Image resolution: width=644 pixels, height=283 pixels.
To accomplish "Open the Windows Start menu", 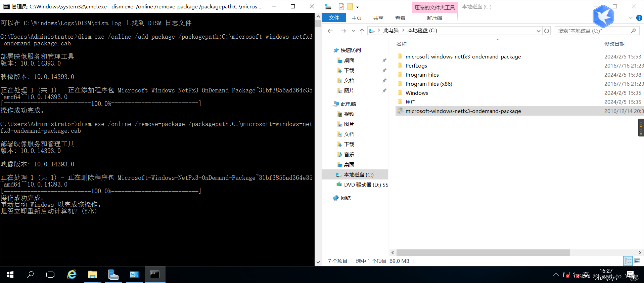I will tap(10, 275).
